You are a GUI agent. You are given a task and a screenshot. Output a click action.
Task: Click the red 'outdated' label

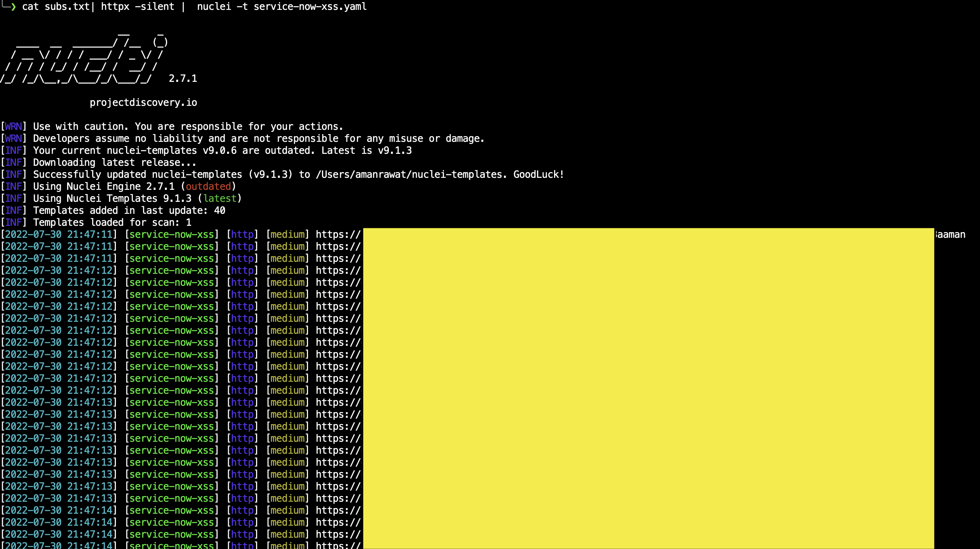click(208, 187)
